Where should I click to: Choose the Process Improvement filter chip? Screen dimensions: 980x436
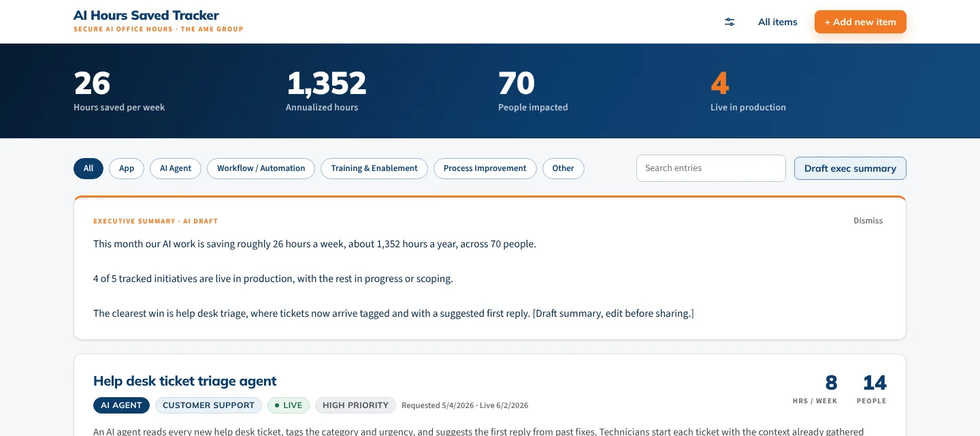[x=485, y=168]
